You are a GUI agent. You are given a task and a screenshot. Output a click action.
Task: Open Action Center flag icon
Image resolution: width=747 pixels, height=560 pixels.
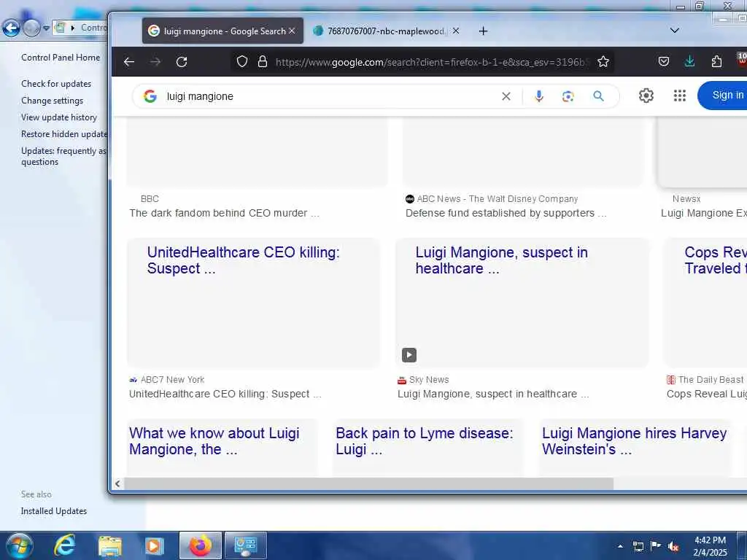click(656, 546)
